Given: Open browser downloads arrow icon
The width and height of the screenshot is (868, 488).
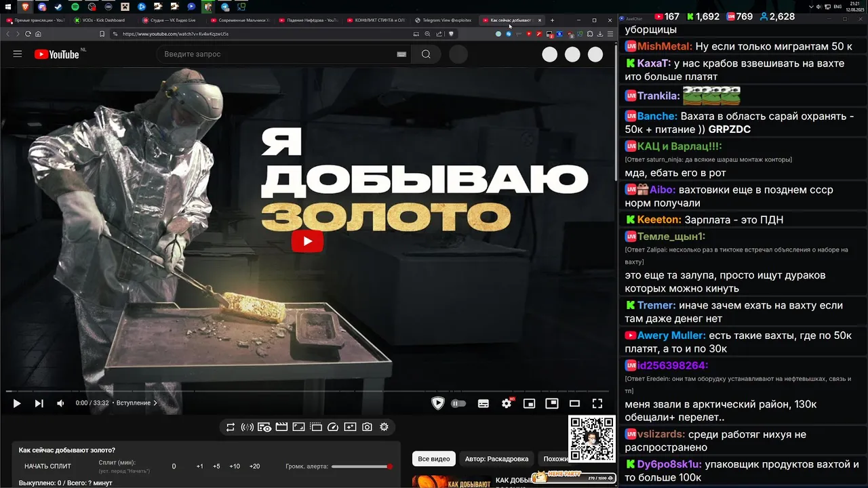Looking at the screenshot, I should (x=600, y=34).
